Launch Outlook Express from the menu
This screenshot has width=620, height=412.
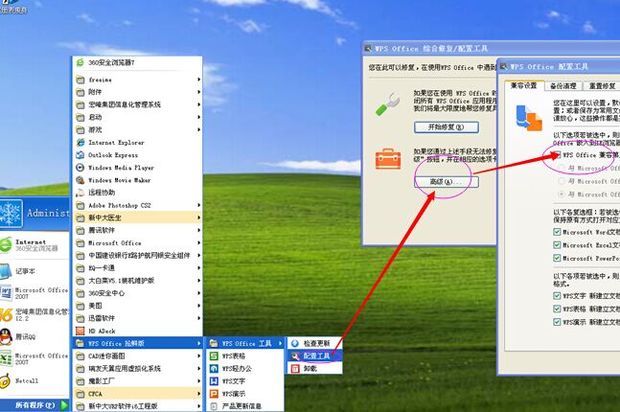point(137,155)
